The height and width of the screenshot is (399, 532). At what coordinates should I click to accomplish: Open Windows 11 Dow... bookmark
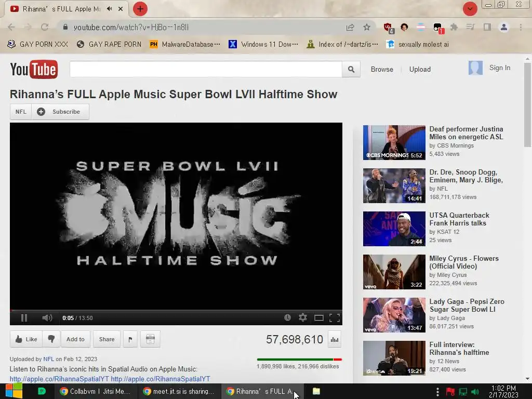tap(263, 44)
